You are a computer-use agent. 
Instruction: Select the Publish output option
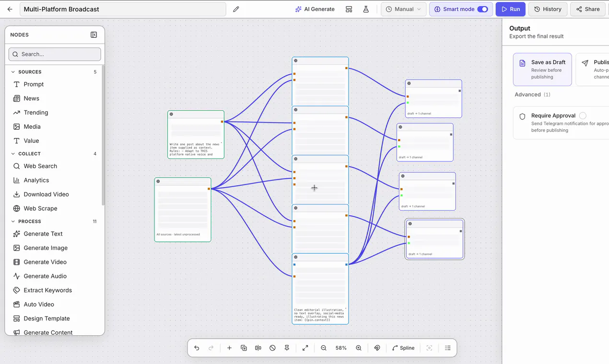click(x=593, y=69)
